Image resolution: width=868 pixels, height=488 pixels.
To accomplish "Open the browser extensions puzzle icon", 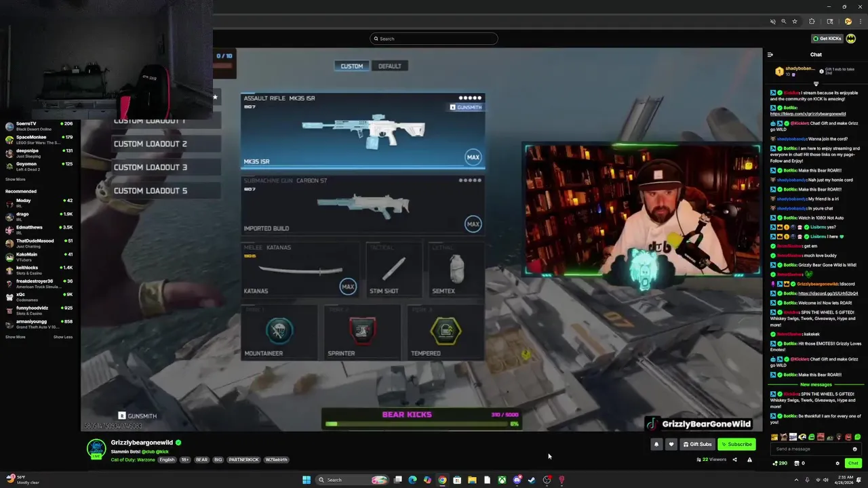I will click(x=812, y=22).
